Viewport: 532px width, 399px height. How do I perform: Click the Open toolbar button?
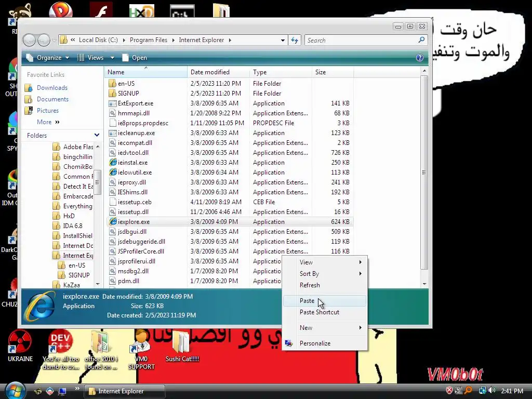coord(135,58)
